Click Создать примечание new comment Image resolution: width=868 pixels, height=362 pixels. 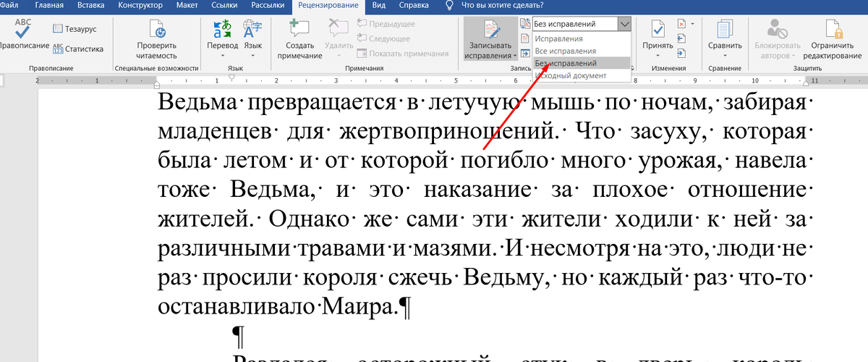click(x=299, y=39)
